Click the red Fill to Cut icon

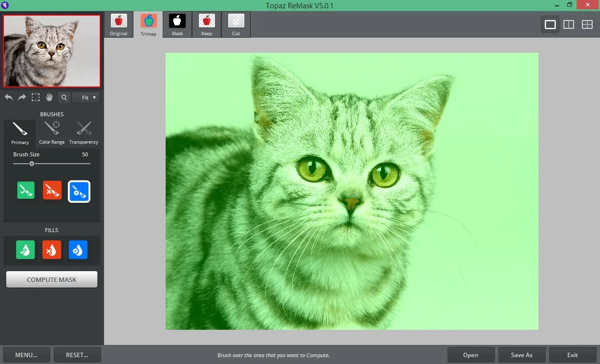click(51, 250)
